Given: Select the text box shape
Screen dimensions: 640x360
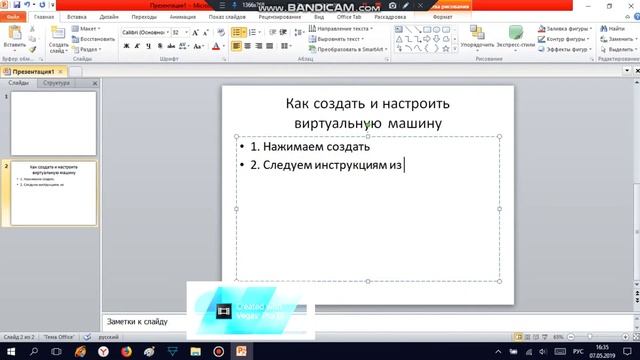Looking at the screenshot, I should click(x=398, y=29).
